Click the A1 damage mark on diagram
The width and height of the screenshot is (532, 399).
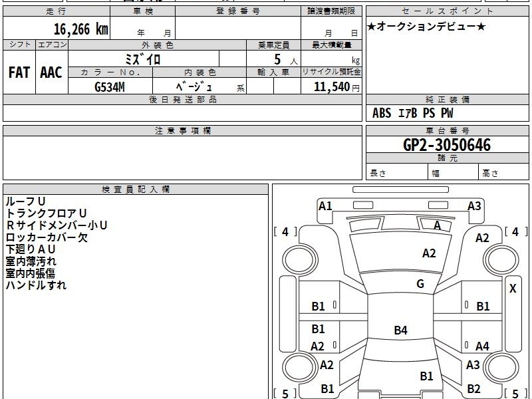click(x=325, y=206)
